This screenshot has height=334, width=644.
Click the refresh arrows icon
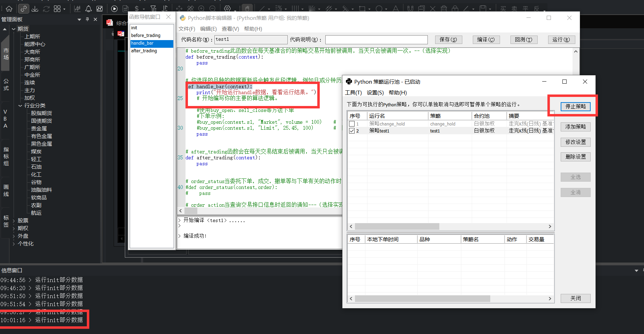coord(46,9)
